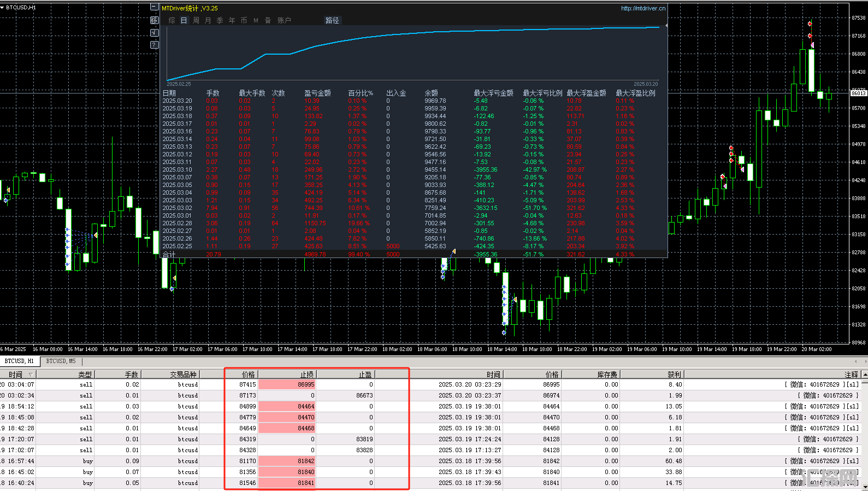This screenshot has height=491, width=868.
Task: Select the 2025.03.20 row in statistics table
Action: pyautogui.click(x=414, y=101)
